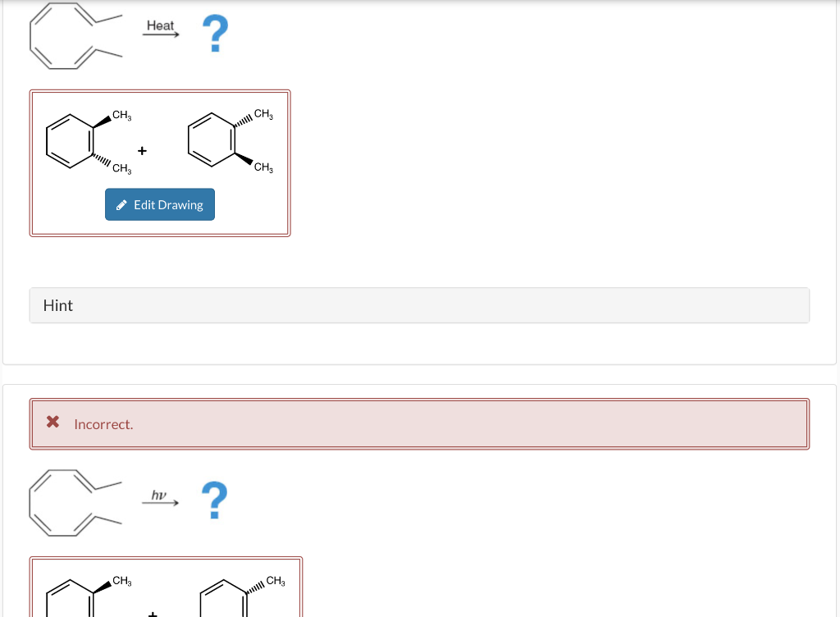Click the plus sign between the two answer structures

click(x=141, y=150)
